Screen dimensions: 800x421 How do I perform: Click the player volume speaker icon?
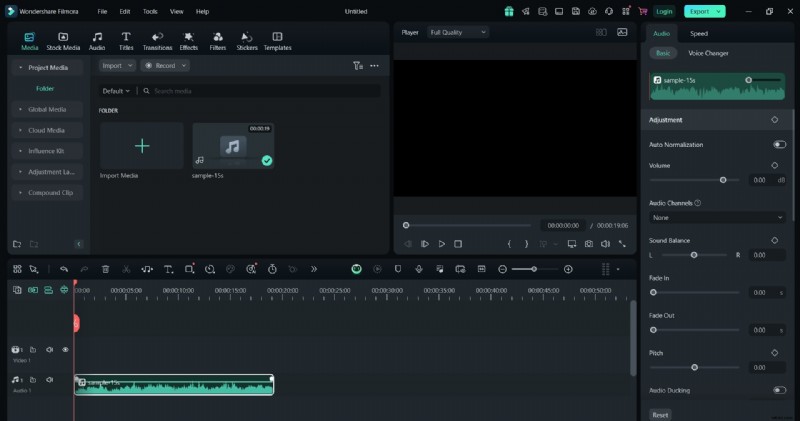[605, 244]
